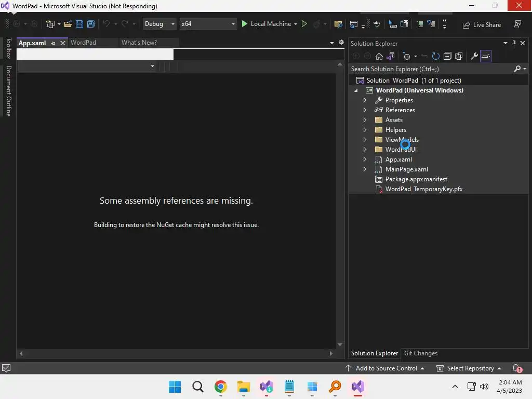Switch to Git Changes tab
Screen dimensions: 532x399
[x=421, y=353]
